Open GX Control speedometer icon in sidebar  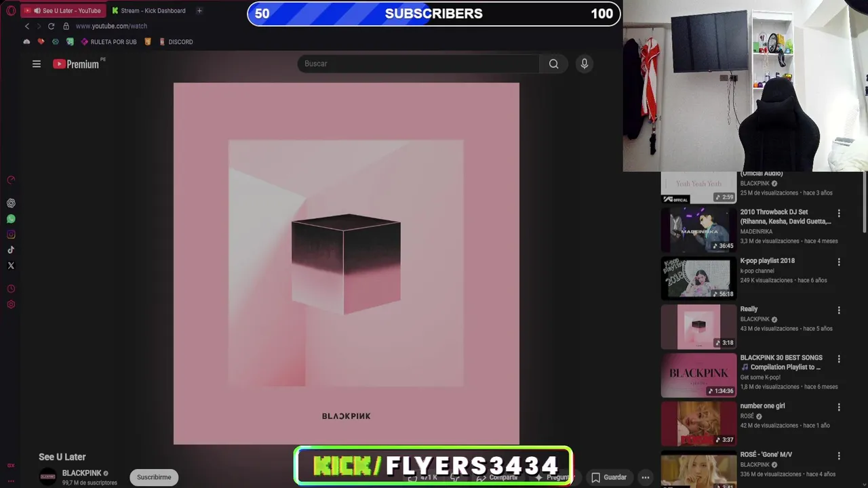[11, 180]
